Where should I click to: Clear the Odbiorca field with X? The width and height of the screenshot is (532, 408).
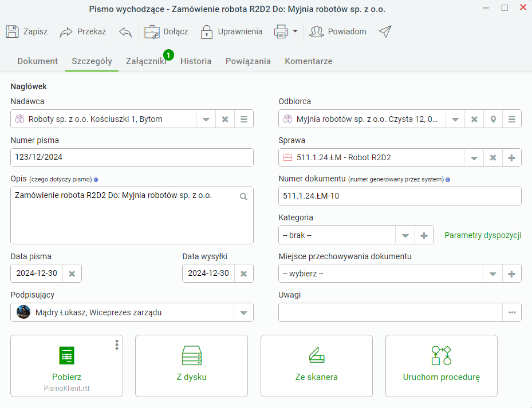[474, 119]
